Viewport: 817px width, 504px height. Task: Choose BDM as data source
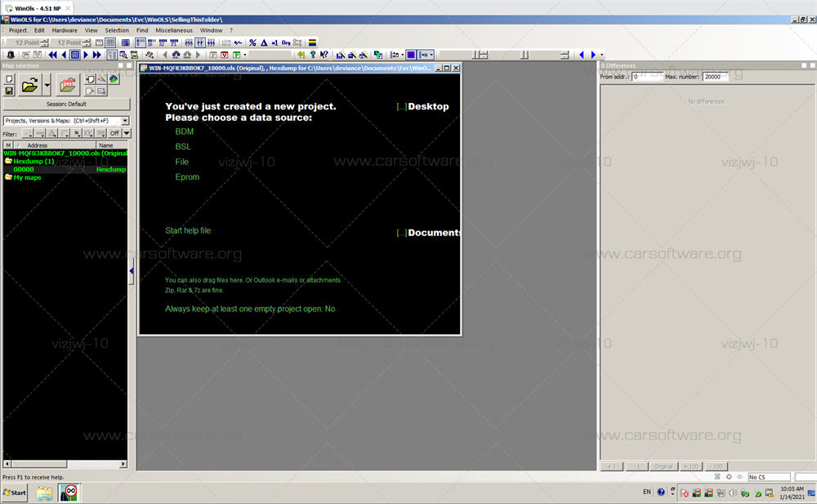[x=185, y=132]
